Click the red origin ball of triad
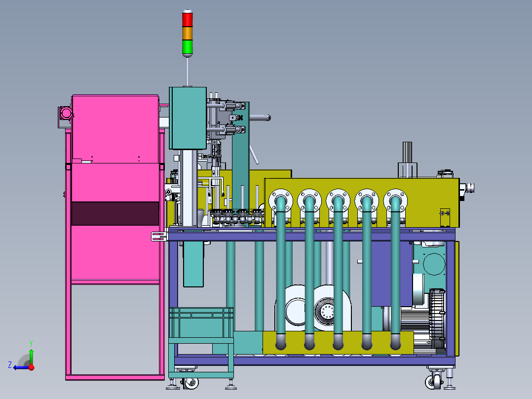Viewport: 532px width, 399px height. 31,367
